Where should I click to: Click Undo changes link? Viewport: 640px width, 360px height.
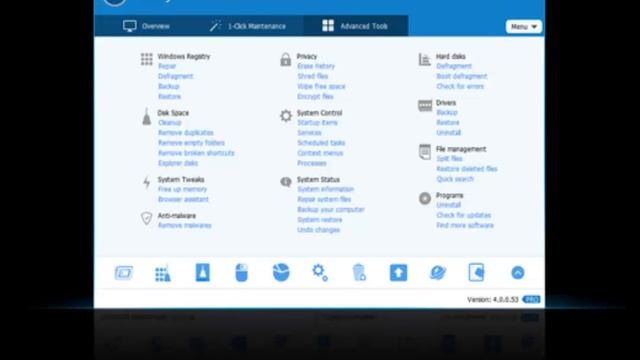[318, 230]
